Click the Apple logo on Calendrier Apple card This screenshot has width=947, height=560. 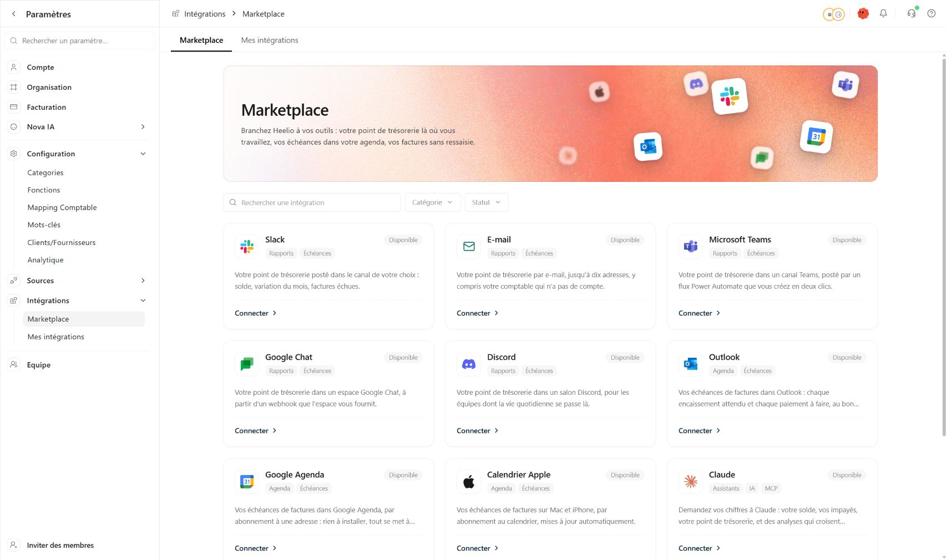click(469, 481)
